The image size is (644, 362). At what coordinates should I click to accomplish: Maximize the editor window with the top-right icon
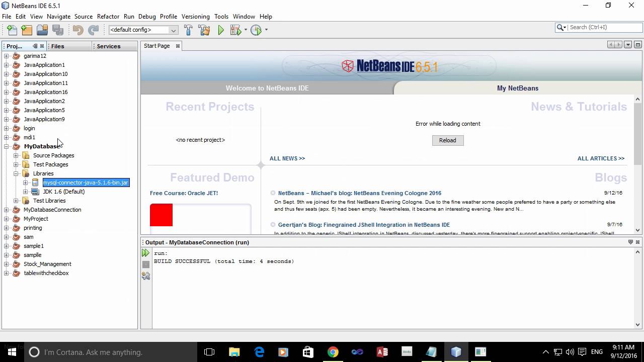click(x=637, y=45)
